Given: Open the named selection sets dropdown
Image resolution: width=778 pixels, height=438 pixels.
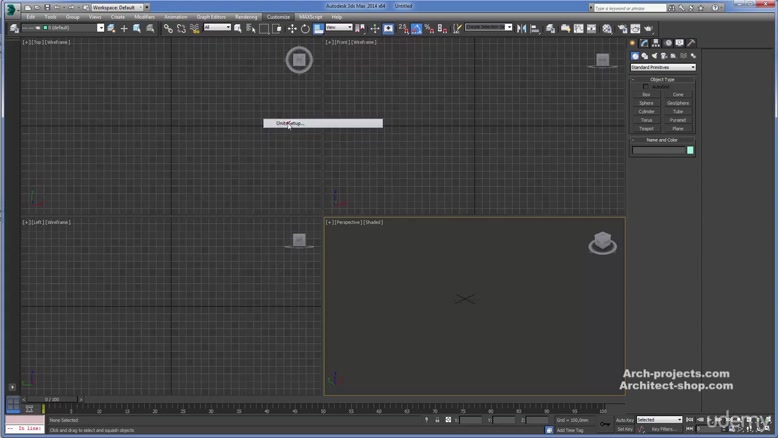Looking at the screenshot, I should (x=488, y=28).
